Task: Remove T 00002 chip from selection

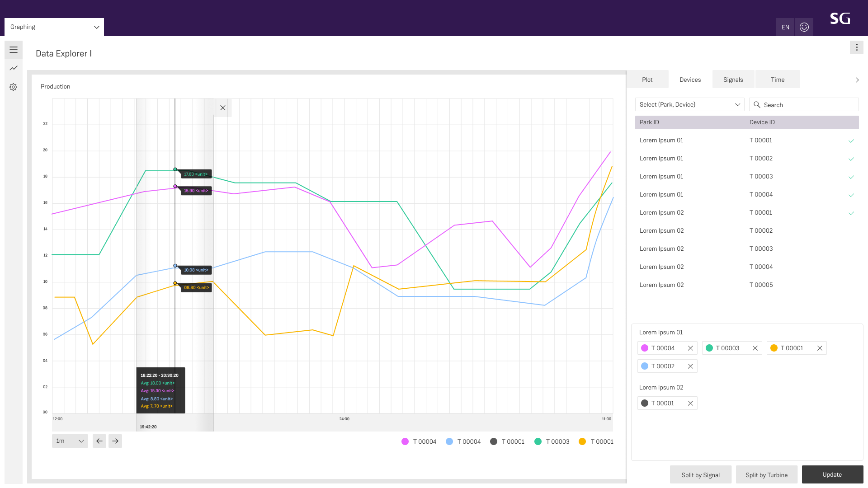Action: tap(690, 366)
